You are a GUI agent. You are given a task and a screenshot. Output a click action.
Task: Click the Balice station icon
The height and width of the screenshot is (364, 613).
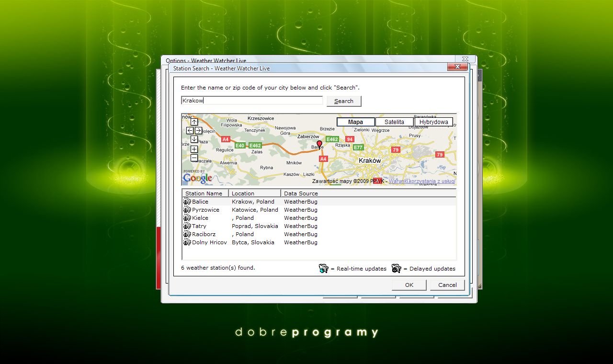[187, 202]
